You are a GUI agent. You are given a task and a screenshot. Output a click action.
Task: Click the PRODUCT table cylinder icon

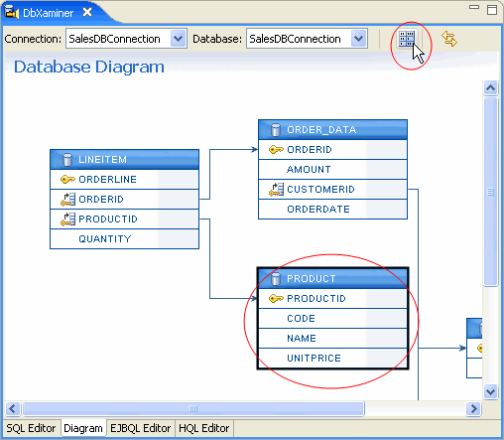pos(276,279)
